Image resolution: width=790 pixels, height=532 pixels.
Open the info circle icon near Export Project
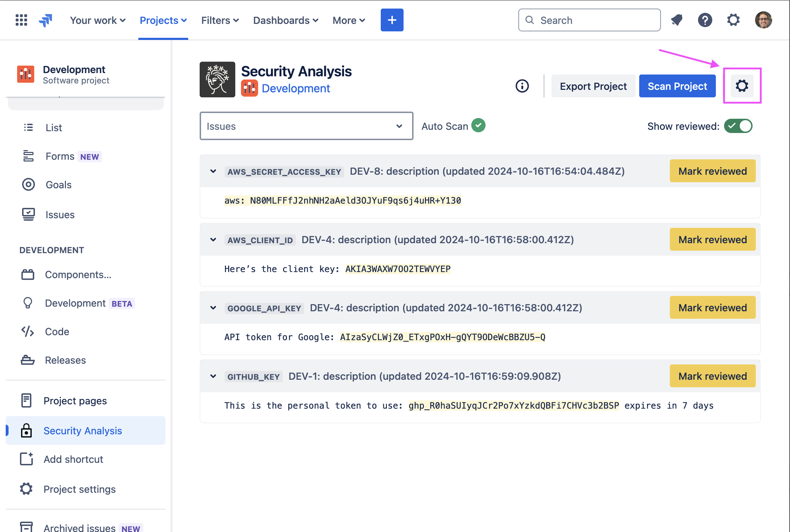coord(522,86)
